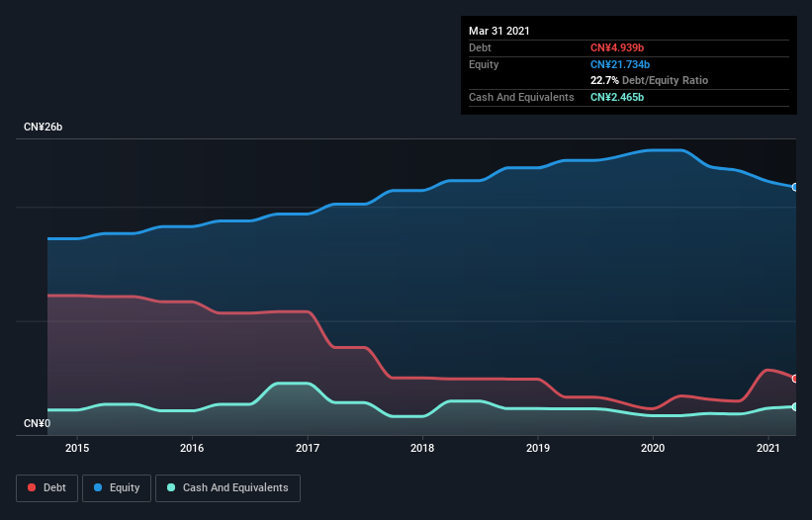Click the Equity row label in tooltip
The height and width of the screenshot is (520, 812).
[484, 64]
